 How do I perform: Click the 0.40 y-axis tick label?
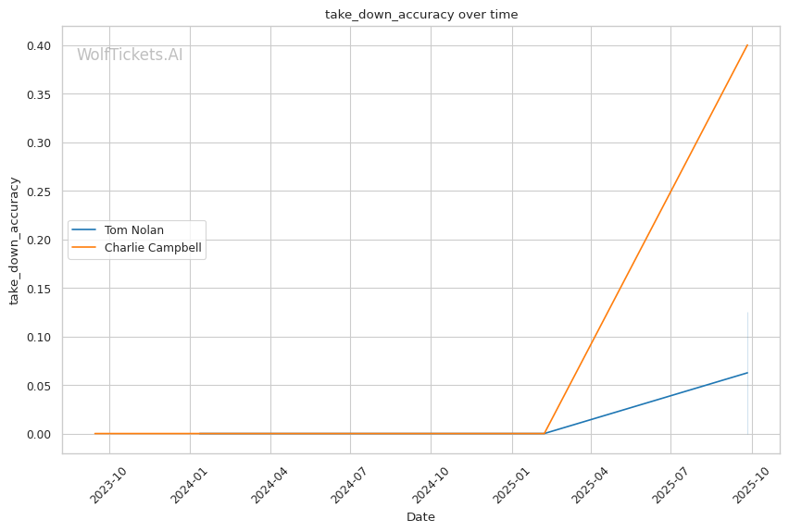pyautogui.click(x=39, y=46)
